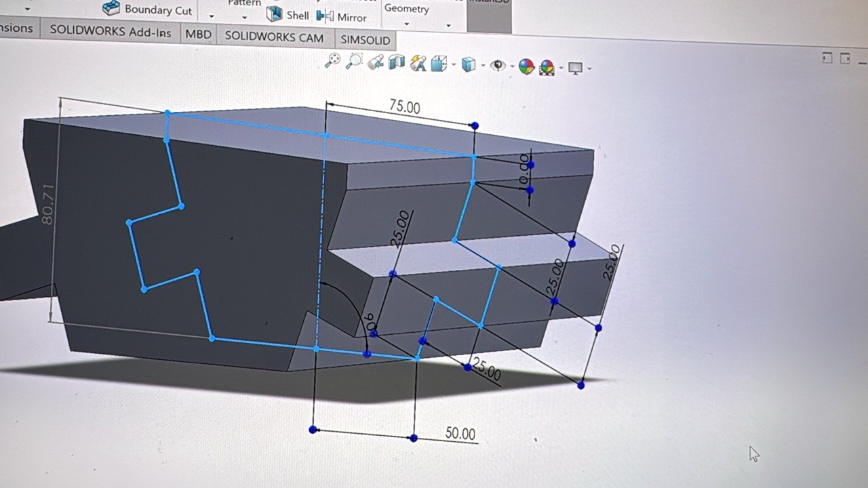Viewport: 868px width, 488px height.
Task: Click the Previous View icon
Action: pyautogui.click(x=376, y=62)
